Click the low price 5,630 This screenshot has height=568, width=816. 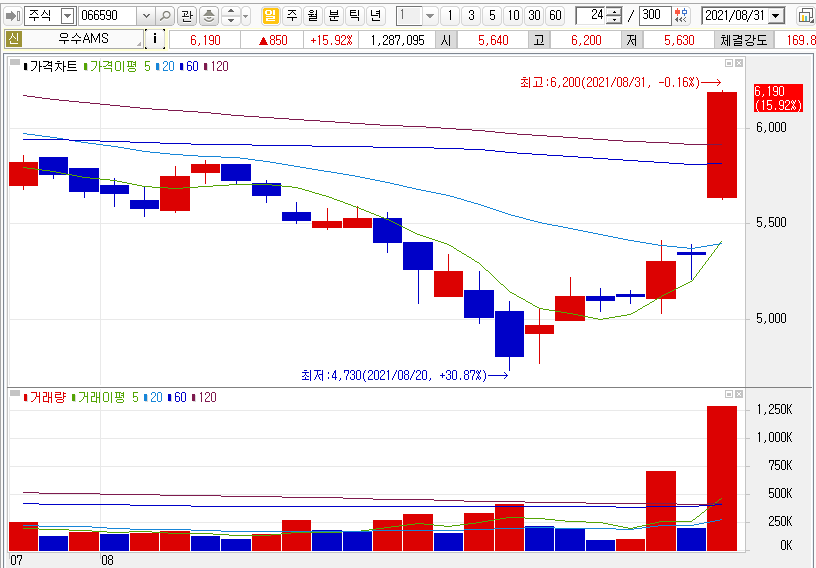(x=679, y=40)
